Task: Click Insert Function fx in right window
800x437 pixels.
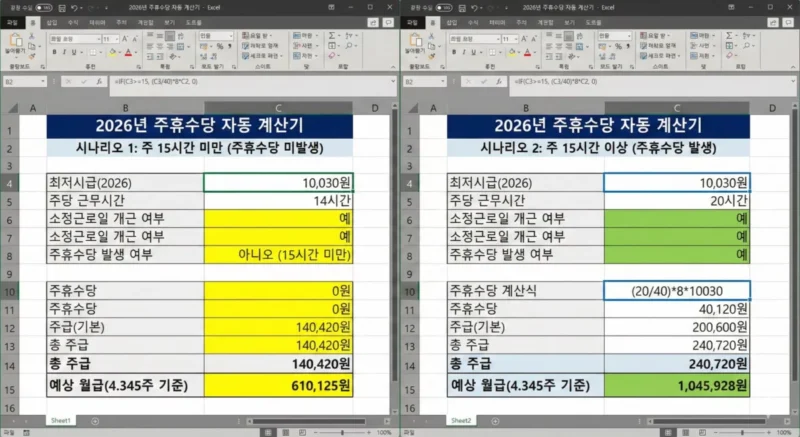Action: 499,82
